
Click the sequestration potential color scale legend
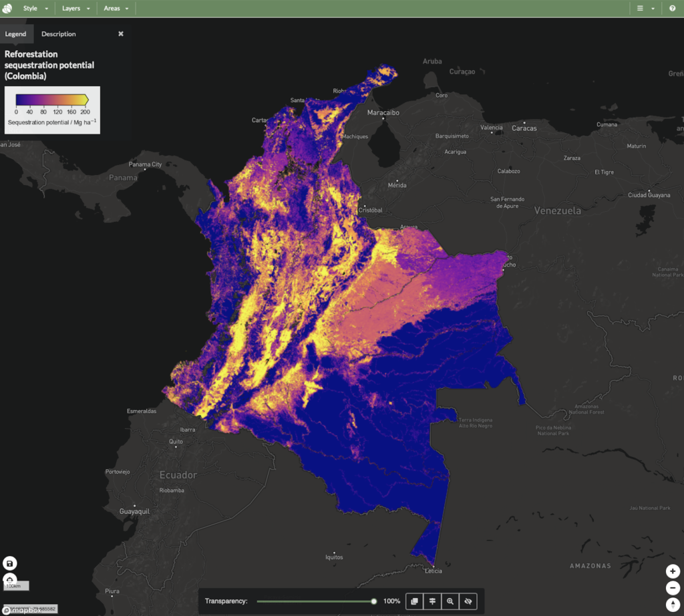(x=52, y=100)
